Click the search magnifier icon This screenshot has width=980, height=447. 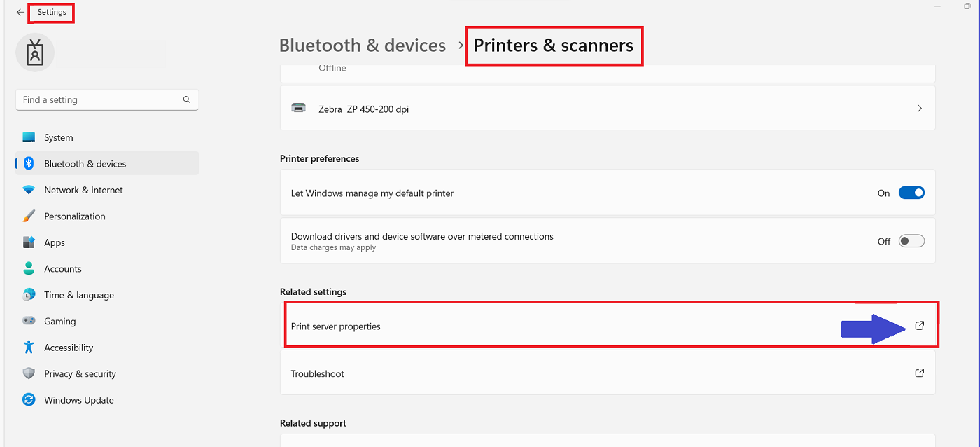pyautogui.click(x=187, y=100)
